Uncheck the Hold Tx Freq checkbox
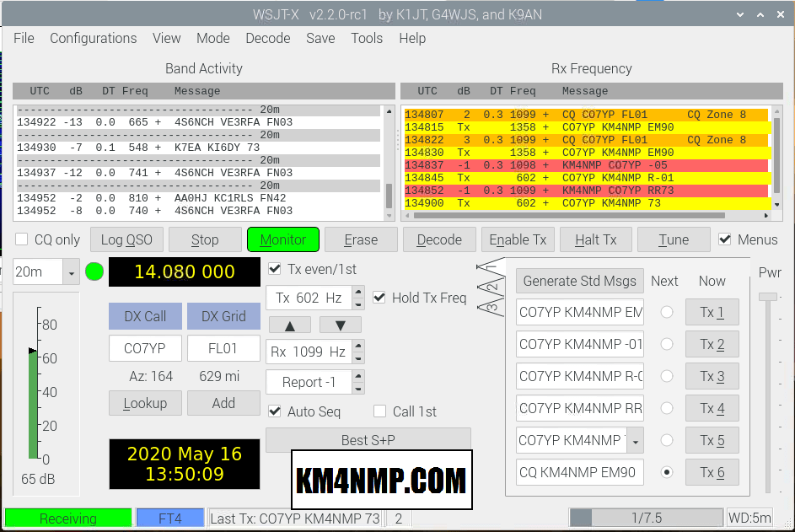Image resolution: width=795 pixels, height=532 pixels. (379, 298)
